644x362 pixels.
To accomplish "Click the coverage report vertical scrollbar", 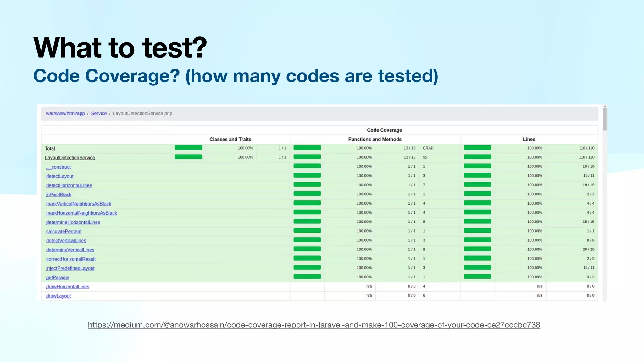I will click(605, 119).
